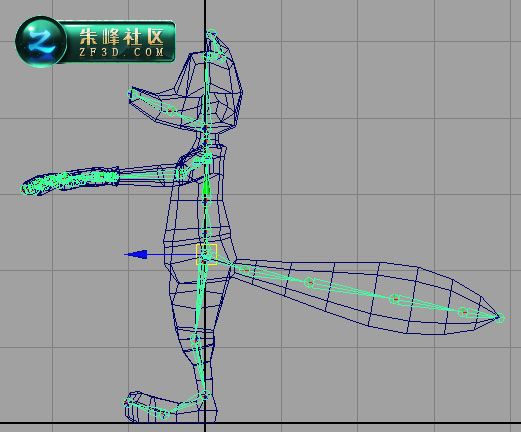Viewport: 521px width, 432px height.
Task: Click the round Z logo in watermark
Action: pyautogui.click(x=40, y=42)
